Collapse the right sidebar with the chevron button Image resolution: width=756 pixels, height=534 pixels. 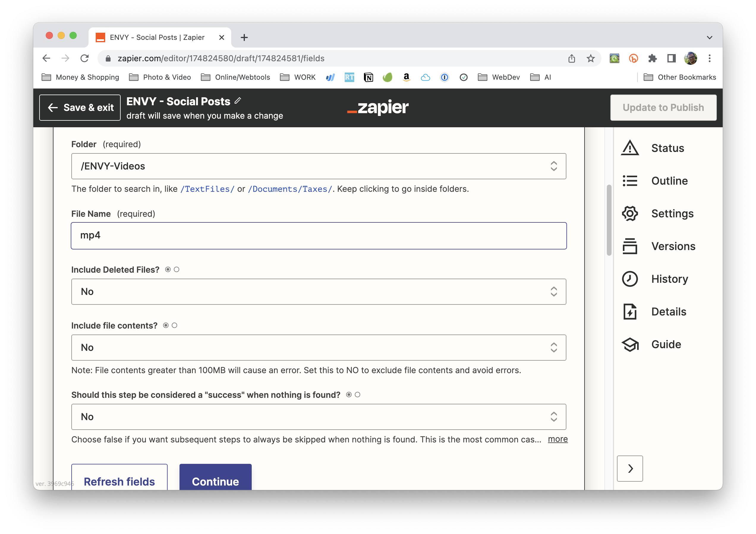630,469
